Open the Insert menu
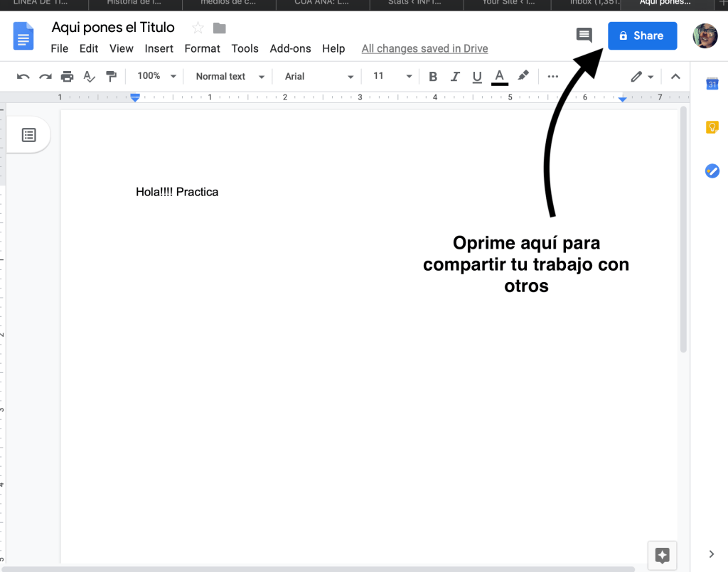This screenshot has width=728, height=572. 159,48
